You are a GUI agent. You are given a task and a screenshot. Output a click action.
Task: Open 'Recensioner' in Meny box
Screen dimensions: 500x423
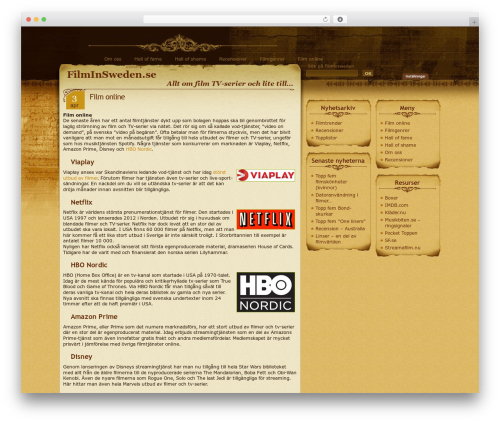pyautogui.click(x=398, y=160)
